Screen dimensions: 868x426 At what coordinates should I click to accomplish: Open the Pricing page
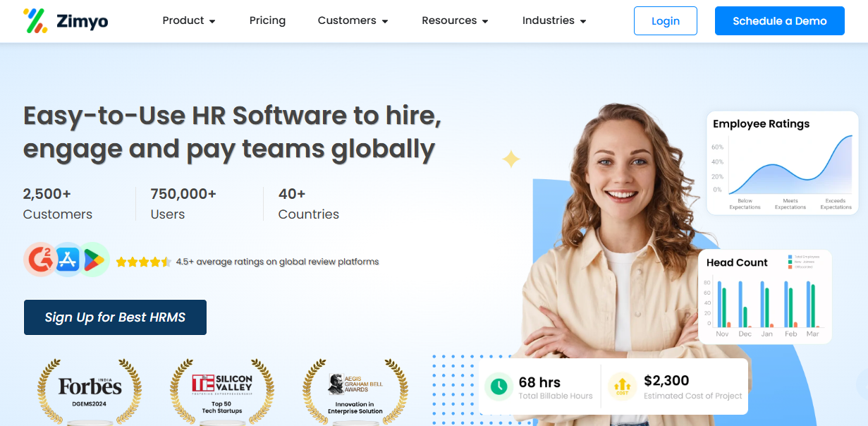pos(267,21)
